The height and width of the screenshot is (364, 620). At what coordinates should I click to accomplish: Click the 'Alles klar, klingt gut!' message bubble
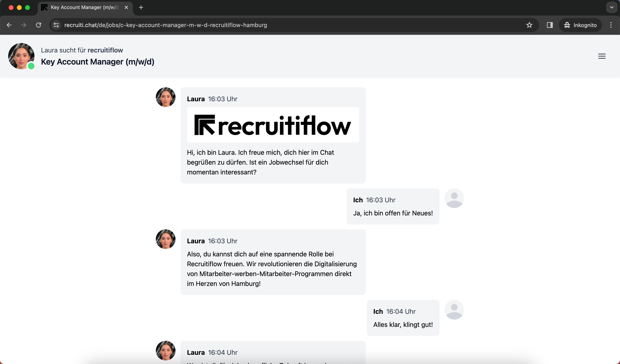coord(403,318)
